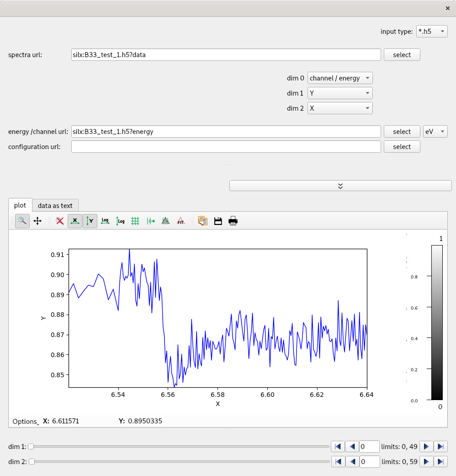
Task: Click the energy /channel url input field
Action: tap(226, 131)
